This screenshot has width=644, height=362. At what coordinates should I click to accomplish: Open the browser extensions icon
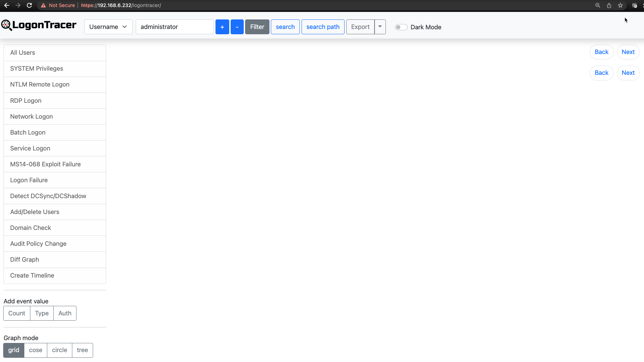click(634, 5)
